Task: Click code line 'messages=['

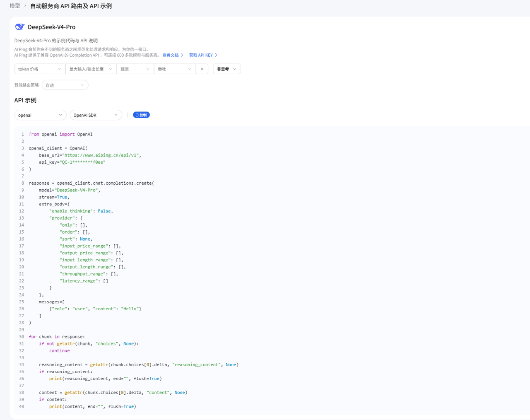Action: point(52,302)
